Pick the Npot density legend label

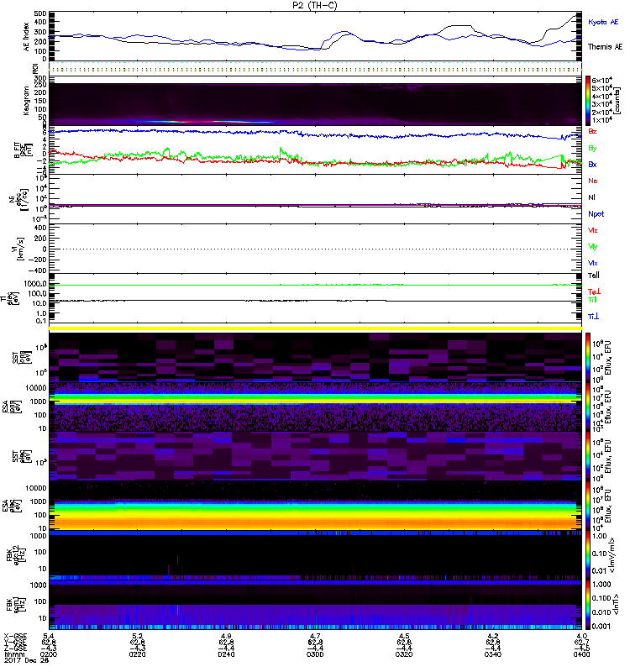(x=595, y=214)
